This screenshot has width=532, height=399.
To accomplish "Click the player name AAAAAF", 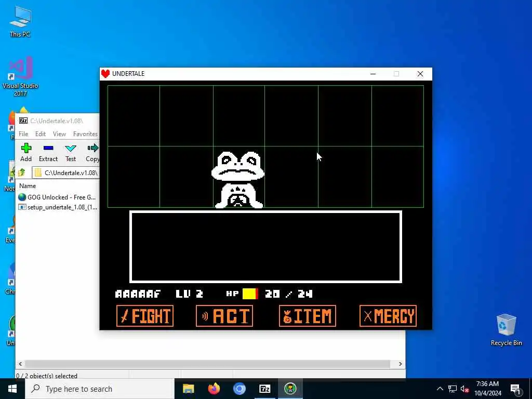I will click(138, 294).
